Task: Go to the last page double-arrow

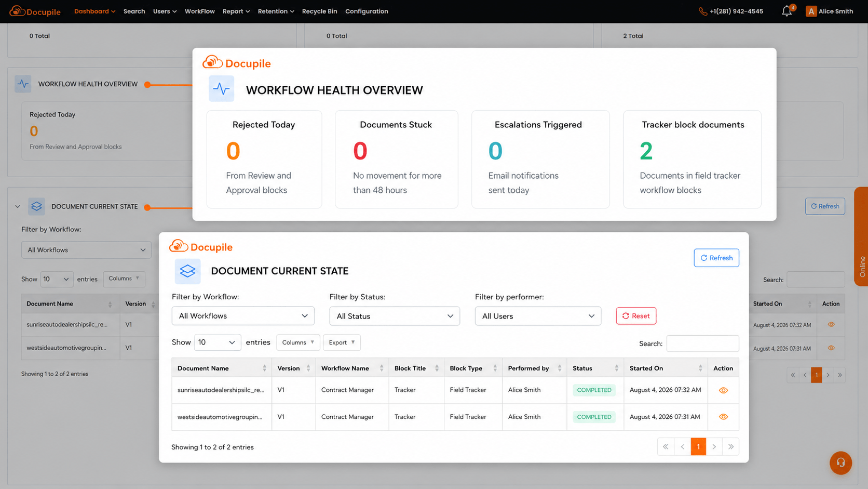Action: click(x=731, y=446)
